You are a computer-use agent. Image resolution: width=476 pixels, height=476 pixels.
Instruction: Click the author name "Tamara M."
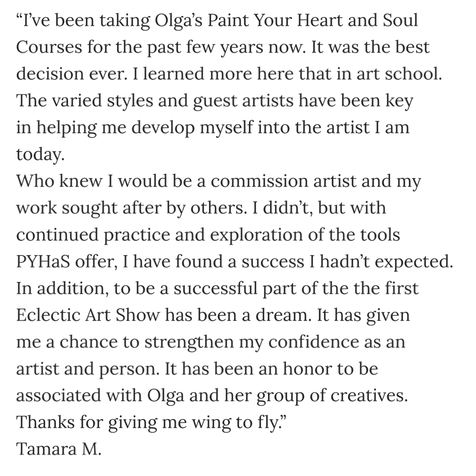point(59,449)
